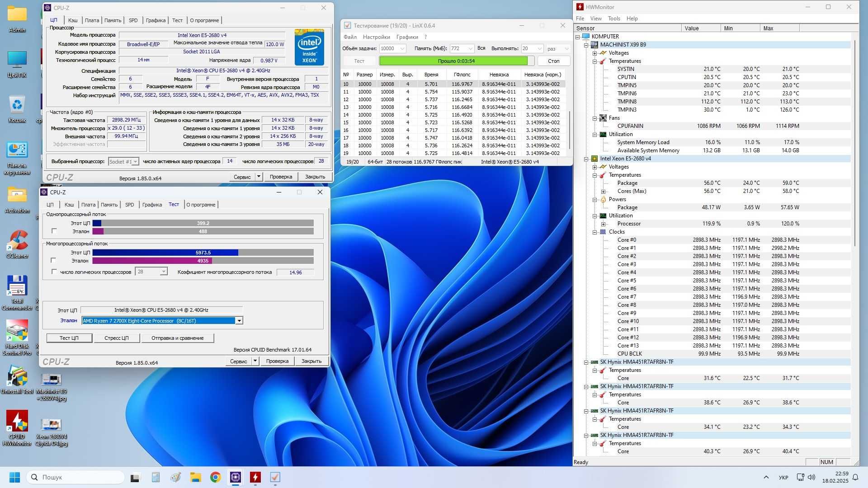Expand the Cores (Max) temperature node
This screenshot has height=488, width=868.
point(604,191)
